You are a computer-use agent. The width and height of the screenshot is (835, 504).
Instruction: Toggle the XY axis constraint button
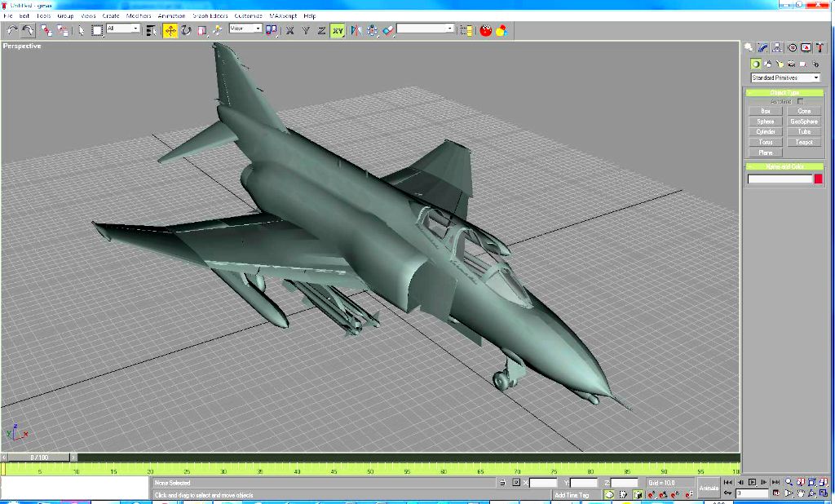coord(337,30)
